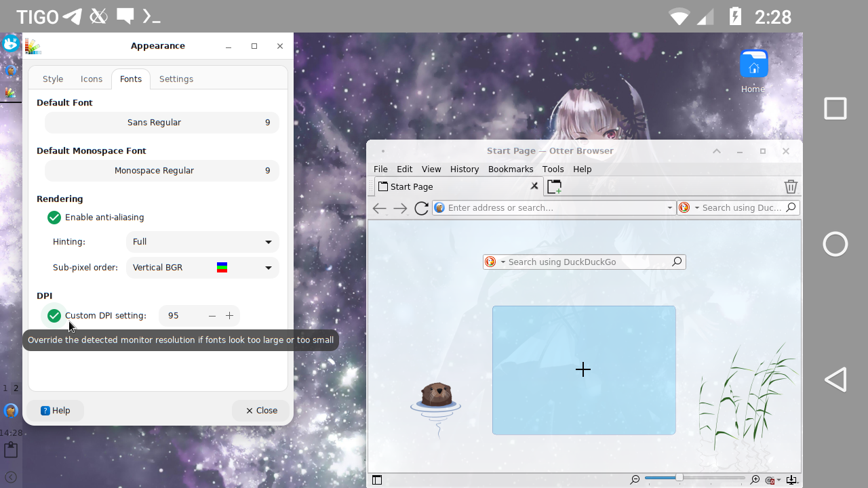The height and width of the screenshot is (488, 868).
Task: Click the Help button in Appearance
Action: [x=56, y=411]
